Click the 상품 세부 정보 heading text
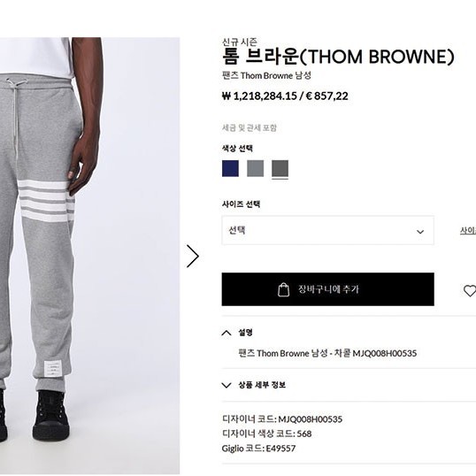The height and width of the screenshot is (476, 476). 262,385
